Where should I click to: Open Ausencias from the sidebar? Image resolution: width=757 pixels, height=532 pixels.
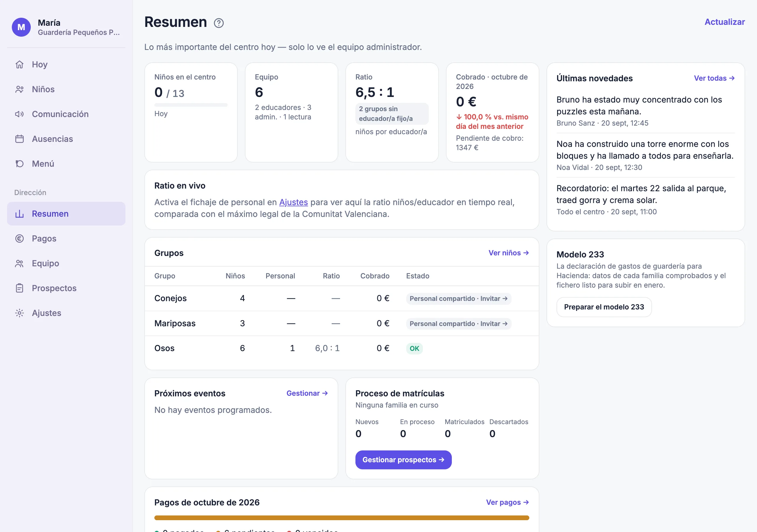66,139
